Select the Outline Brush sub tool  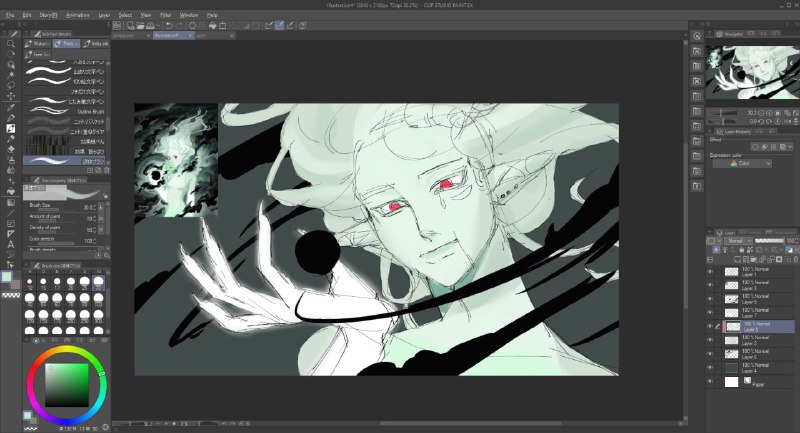66,111
